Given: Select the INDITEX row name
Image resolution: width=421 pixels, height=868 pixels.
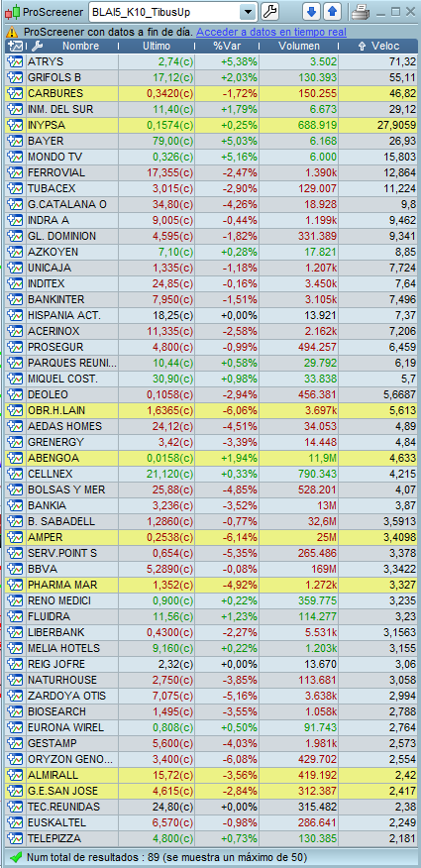Looking at the screenshot, I should tap(46, 283).
